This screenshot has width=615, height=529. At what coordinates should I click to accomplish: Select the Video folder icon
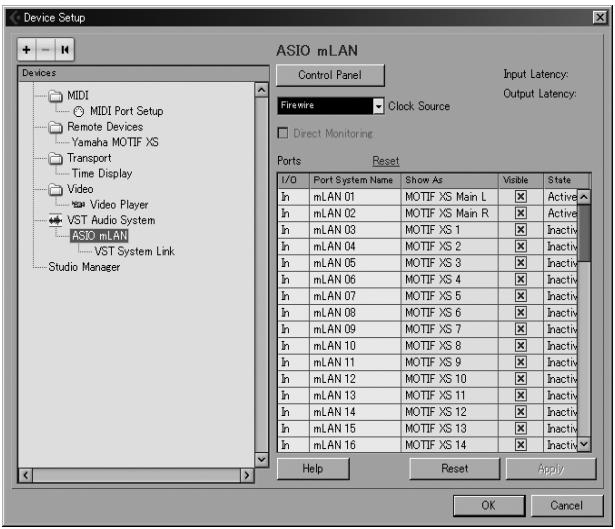tap(56, 189)
